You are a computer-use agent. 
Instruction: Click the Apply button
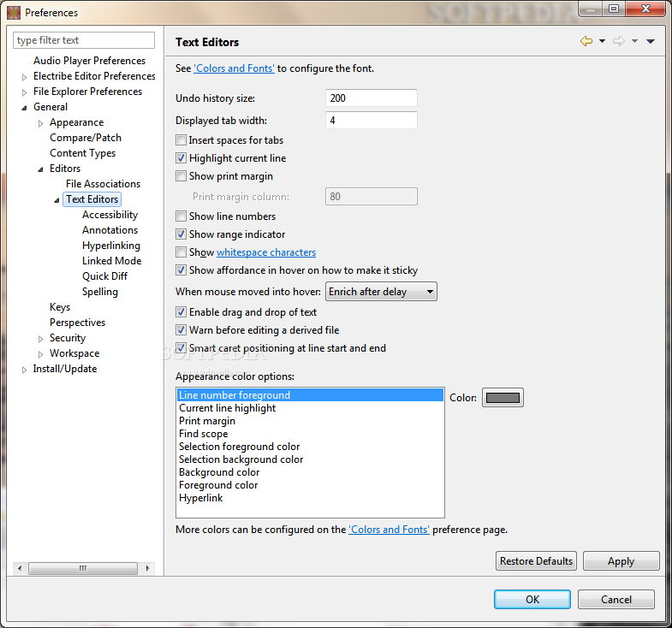tap(621, 561)
